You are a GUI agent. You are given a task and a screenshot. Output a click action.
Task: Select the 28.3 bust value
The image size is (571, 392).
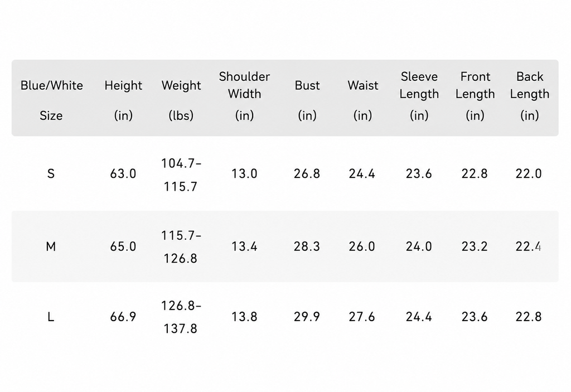307,246
